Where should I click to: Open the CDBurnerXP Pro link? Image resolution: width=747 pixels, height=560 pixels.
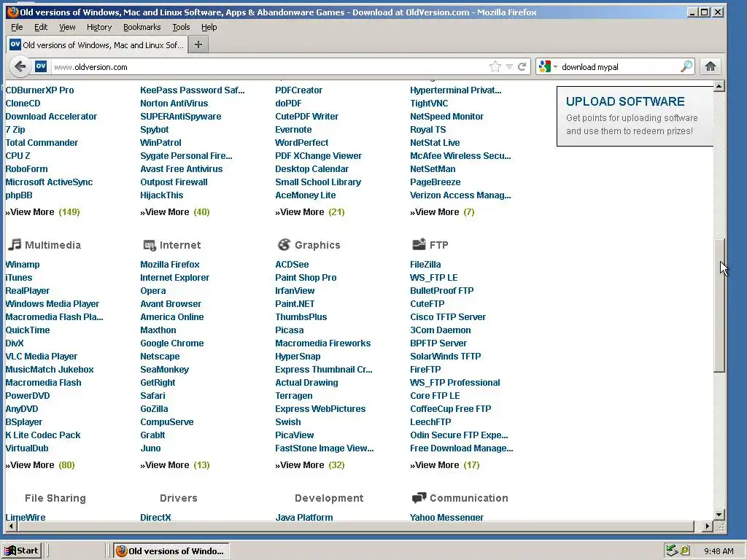point(39,90)
